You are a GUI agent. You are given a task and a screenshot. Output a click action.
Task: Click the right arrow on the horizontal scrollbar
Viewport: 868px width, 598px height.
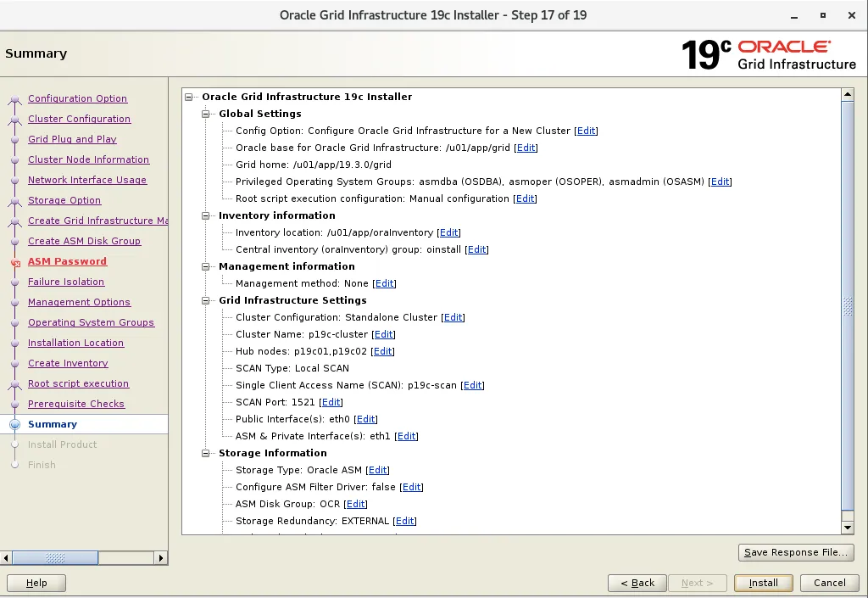pyautogui.click(x=161, y=557)
